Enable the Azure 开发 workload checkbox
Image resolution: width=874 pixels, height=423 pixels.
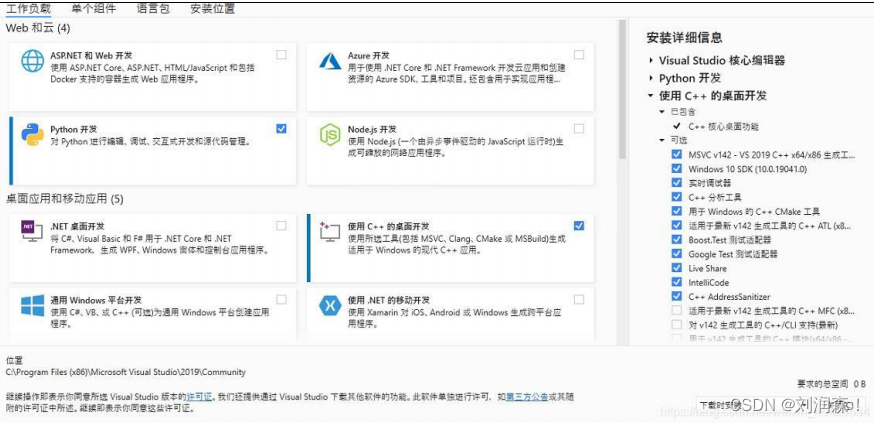pyautogui.click(x=579, y=55)
